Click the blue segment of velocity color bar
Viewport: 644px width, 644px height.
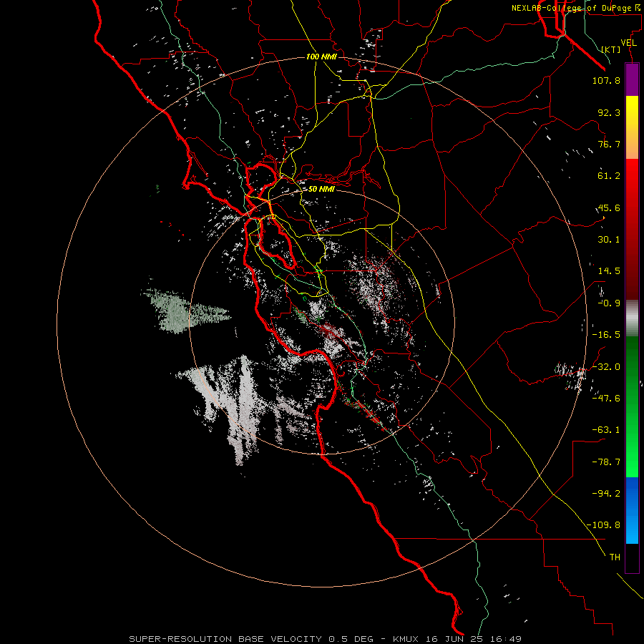tap(632, 510)
